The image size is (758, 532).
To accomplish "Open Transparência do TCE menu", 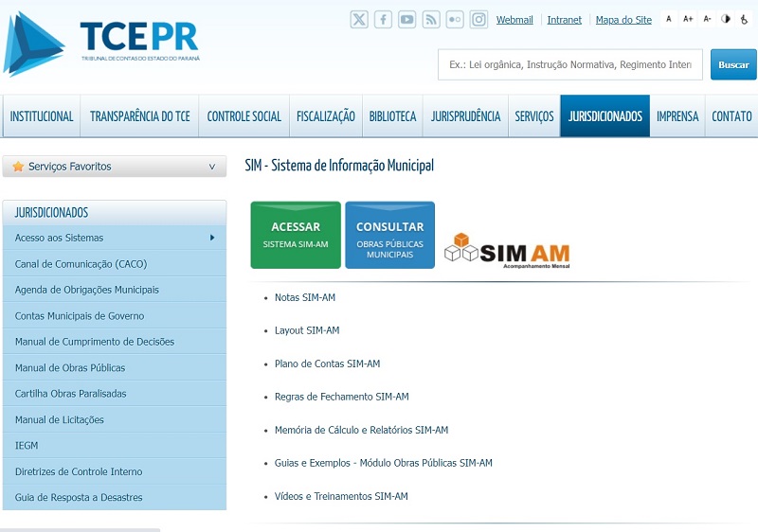I will 139,116.
